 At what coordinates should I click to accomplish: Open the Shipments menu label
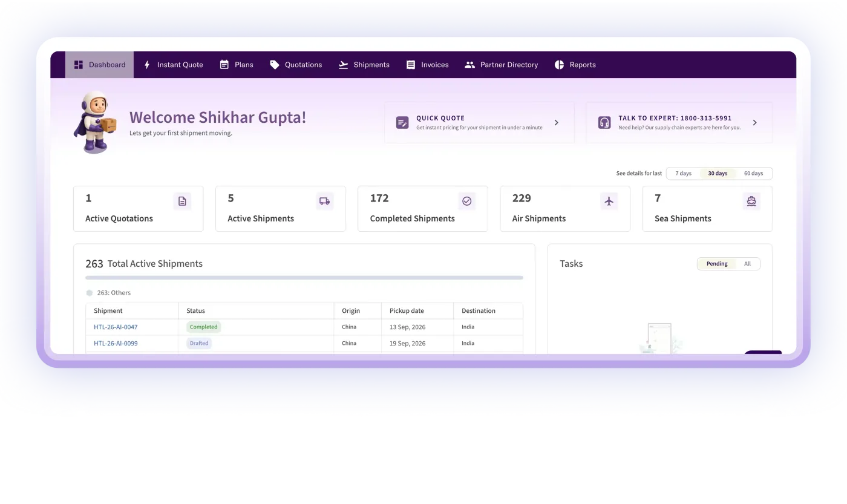tap(371, 65)
